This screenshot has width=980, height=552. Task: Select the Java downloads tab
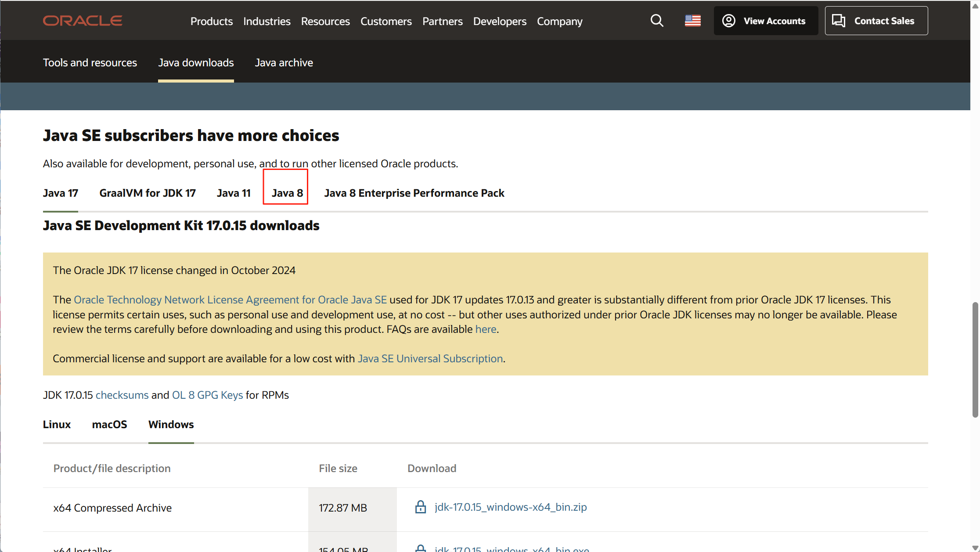coord(196,62)
